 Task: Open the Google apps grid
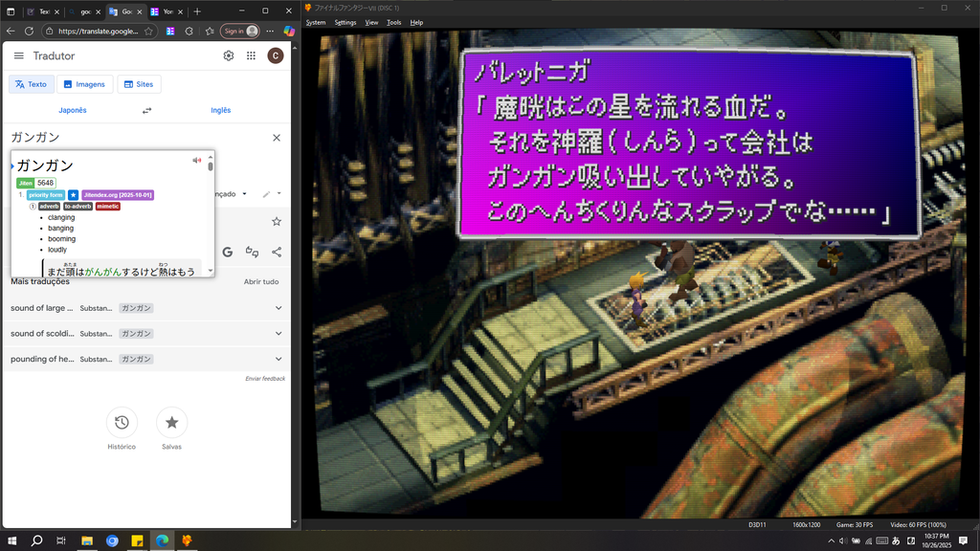pyautogui.click(x=251, y=55)
